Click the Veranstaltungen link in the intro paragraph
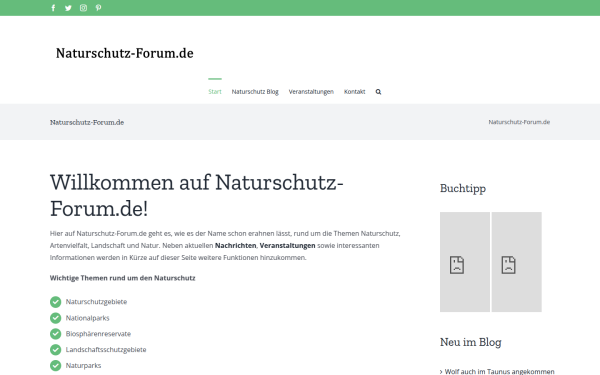600x375 pixels. pyautogui.click(x=287, y=246)
